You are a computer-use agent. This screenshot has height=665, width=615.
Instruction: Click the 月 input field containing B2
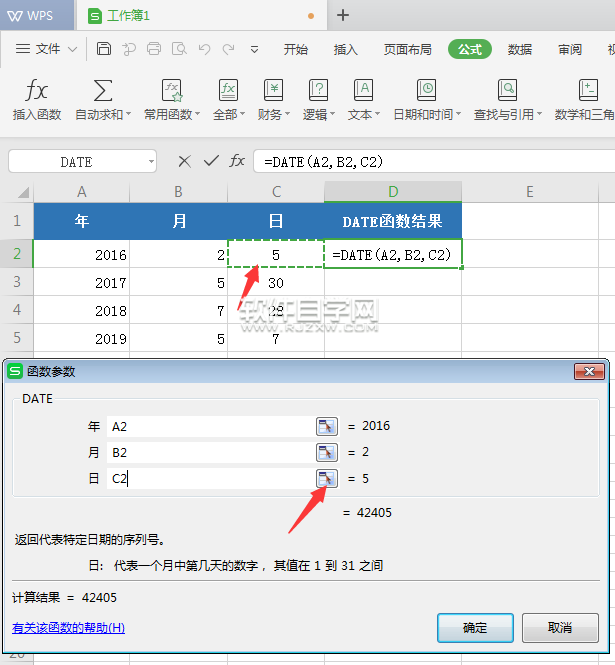coord(211,453)
